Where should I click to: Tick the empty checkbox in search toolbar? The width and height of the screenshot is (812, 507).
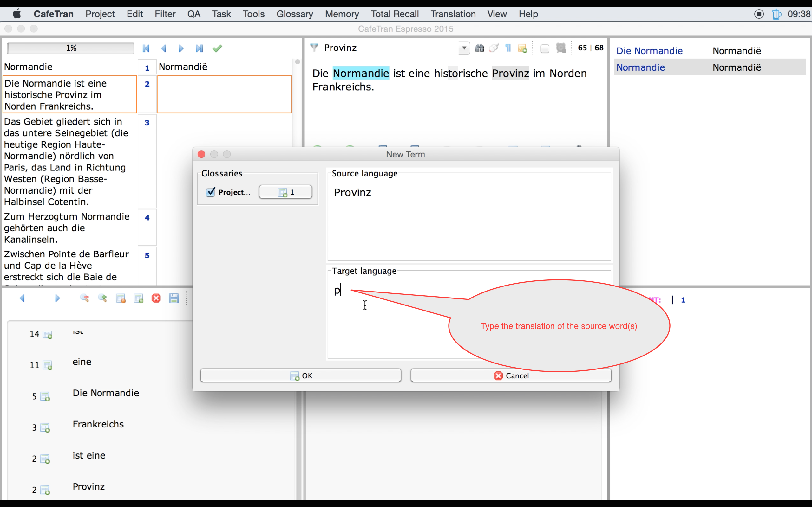545,48
